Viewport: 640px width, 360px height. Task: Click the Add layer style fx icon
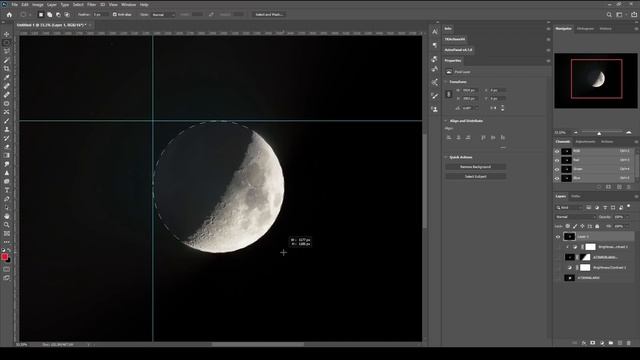[x=584, y=343]
